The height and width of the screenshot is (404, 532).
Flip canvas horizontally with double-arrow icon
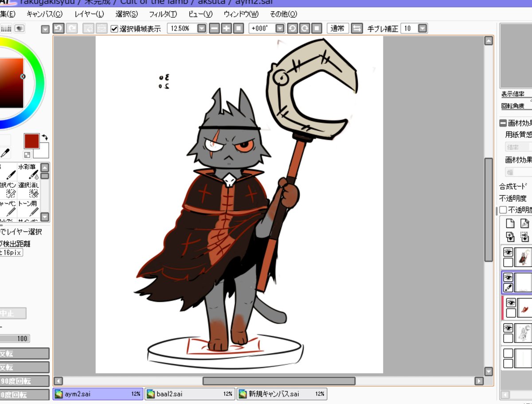click(357, 28)
